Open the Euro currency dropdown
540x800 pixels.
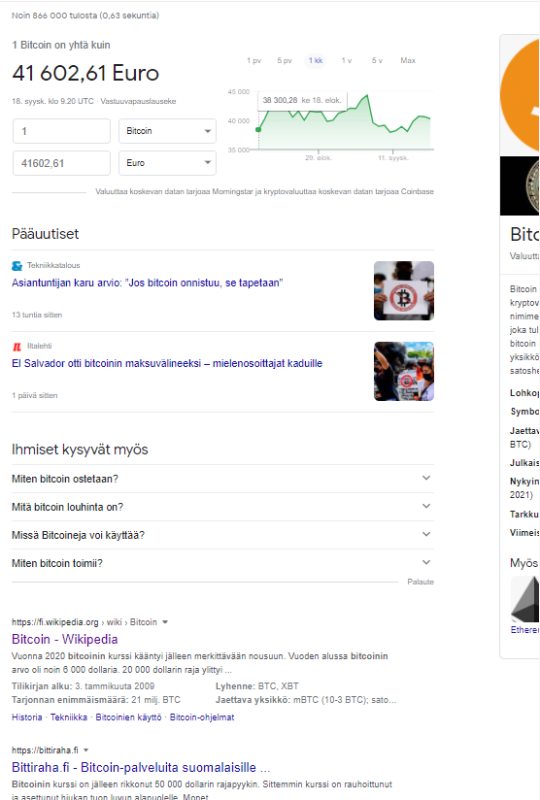pos(167,163)
